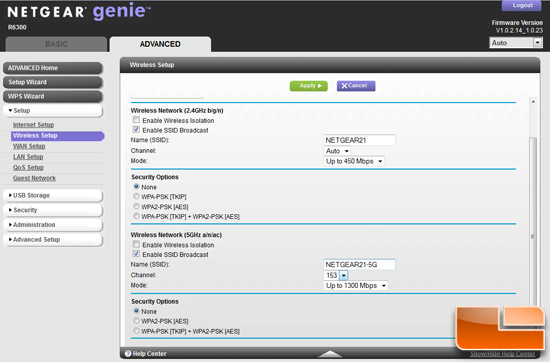Open the Internet Setup link
This screenshot has height=362, width=550.
click(x=33, y=125)
